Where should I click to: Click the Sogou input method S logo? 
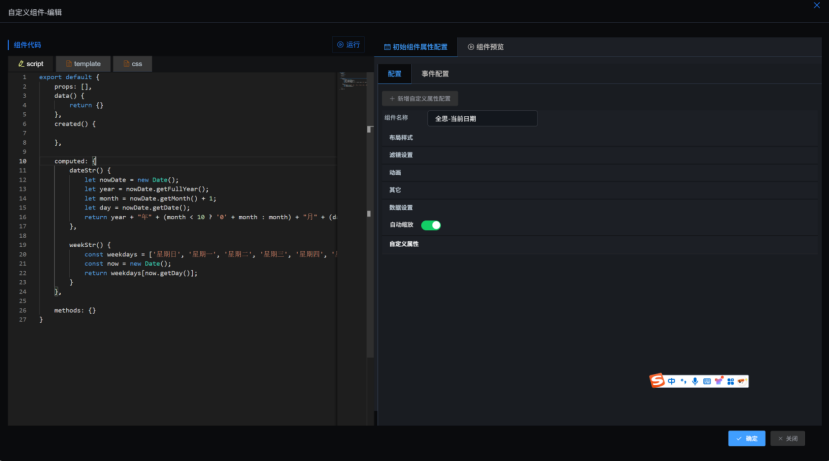pyautogui.click(x=657, y=381)
